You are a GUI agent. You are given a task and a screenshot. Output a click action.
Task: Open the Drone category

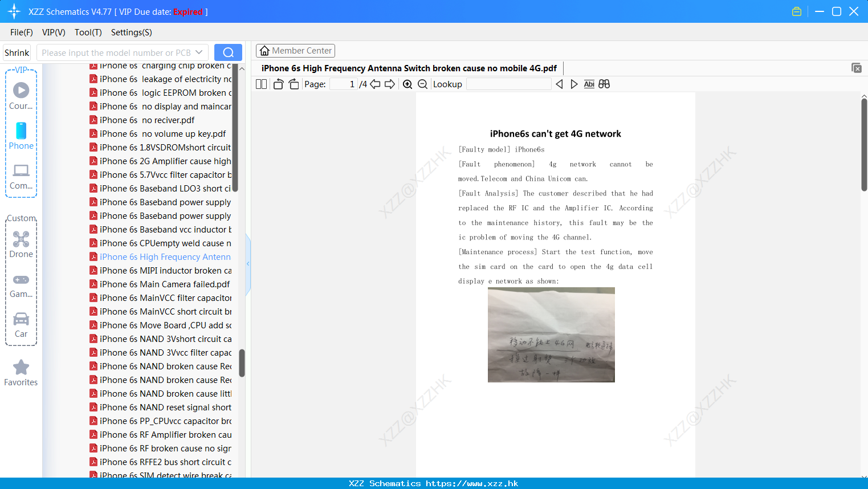click(x=21, y=244)
